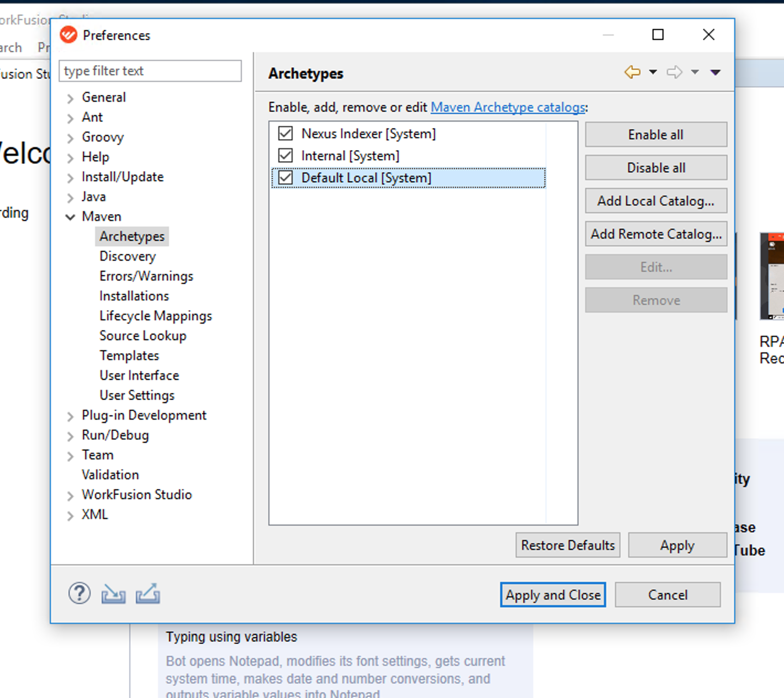The width and height of the screenshot is (784, 698).
Task: Expand the Install/Update node
Action: pos(70,178)
